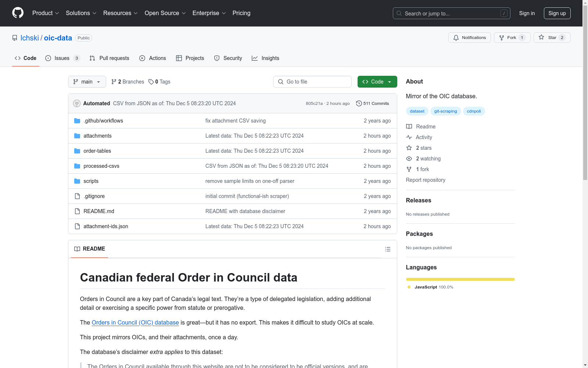Click the Automated author avatar
588x368 pixels.
77,103
